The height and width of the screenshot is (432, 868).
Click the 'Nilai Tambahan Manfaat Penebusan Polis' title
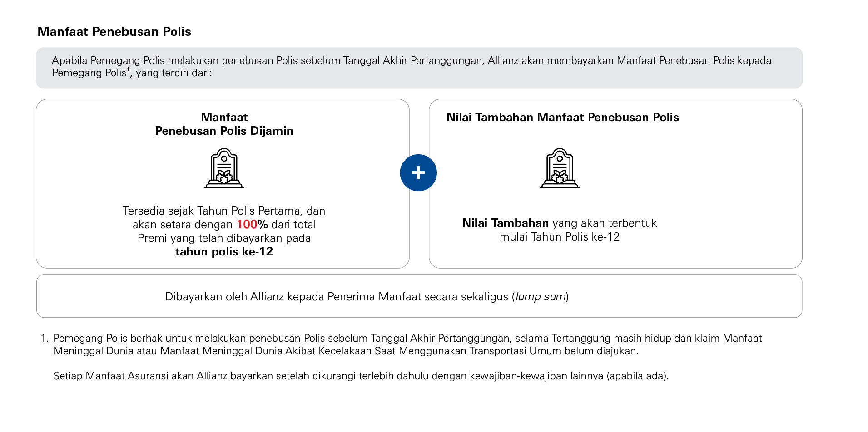coord(562,118)
